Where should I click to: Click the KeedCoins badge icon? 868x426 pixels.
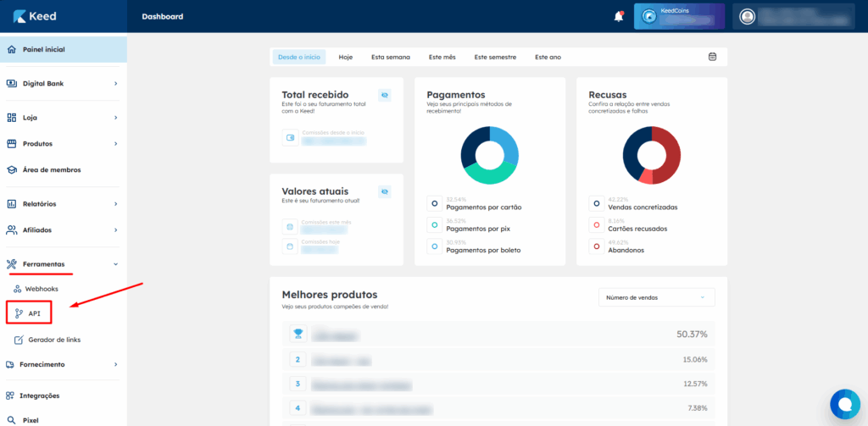[x=650, y=16]
